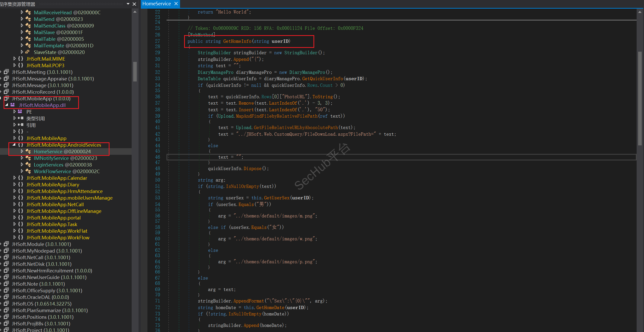Select JHSoft.MobileApp.portal namespace
Image resolution: width=644 pixels, height=332 pixels.
[x=53, y=218]
